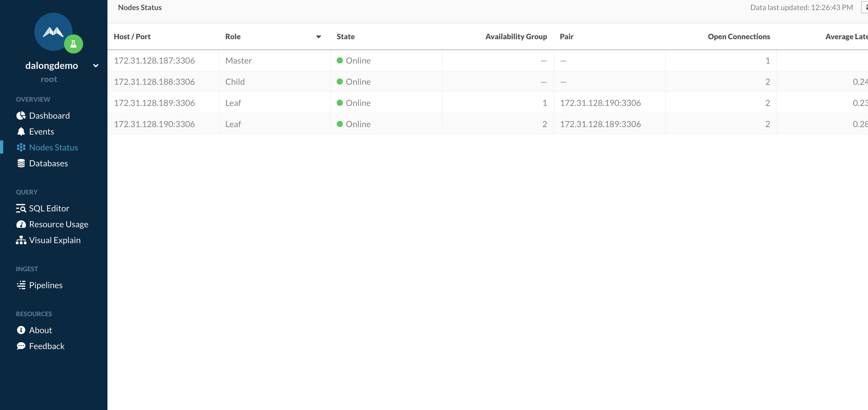
Task: Open the Pipelines page
Action: [46, 285]
